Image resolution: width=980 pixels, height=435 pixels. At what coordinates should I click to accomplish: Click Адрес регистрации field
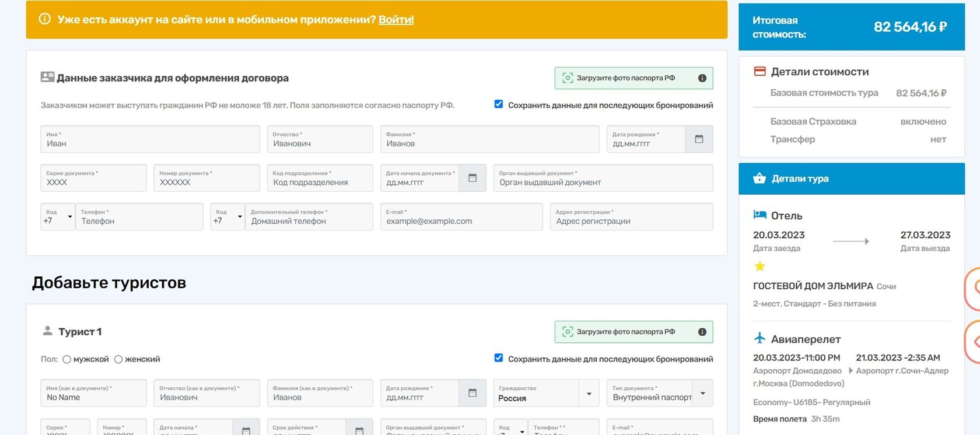point(631,216)
